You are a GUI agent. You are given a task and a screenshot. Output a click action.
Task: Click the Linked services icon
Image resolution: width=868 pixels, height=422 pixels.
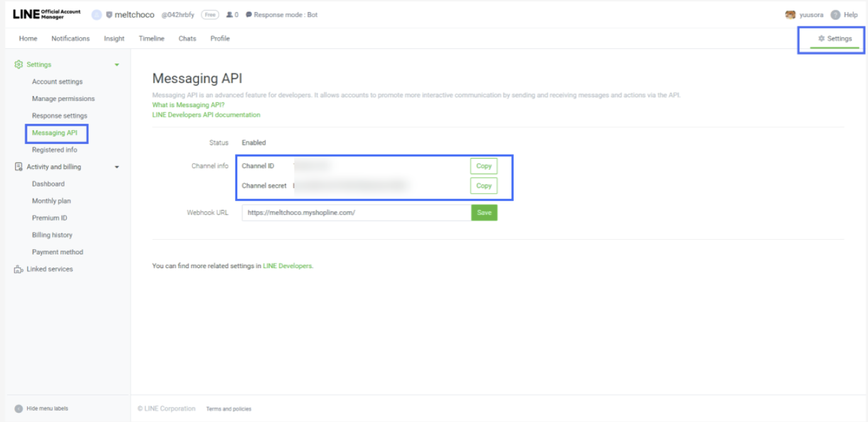pos(18,269)
